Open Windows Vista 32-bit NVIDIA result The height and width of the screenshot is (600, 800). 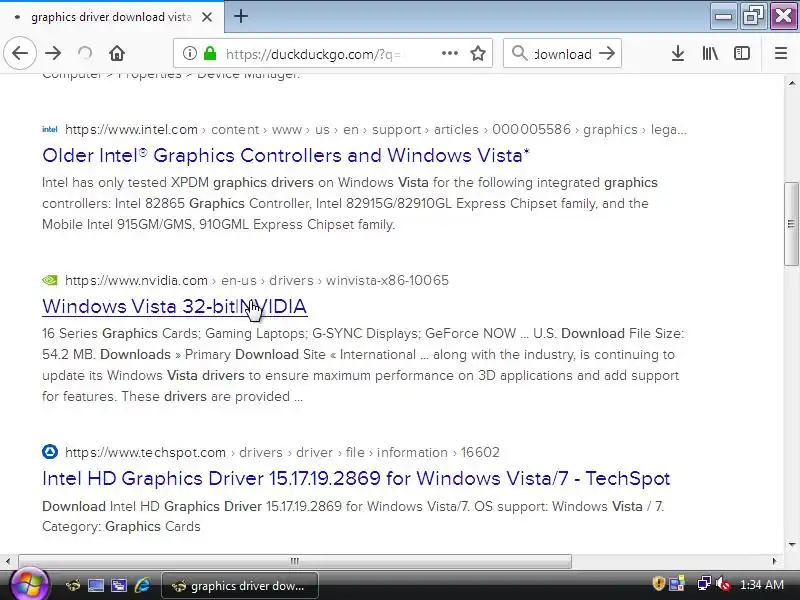point(174,306)
